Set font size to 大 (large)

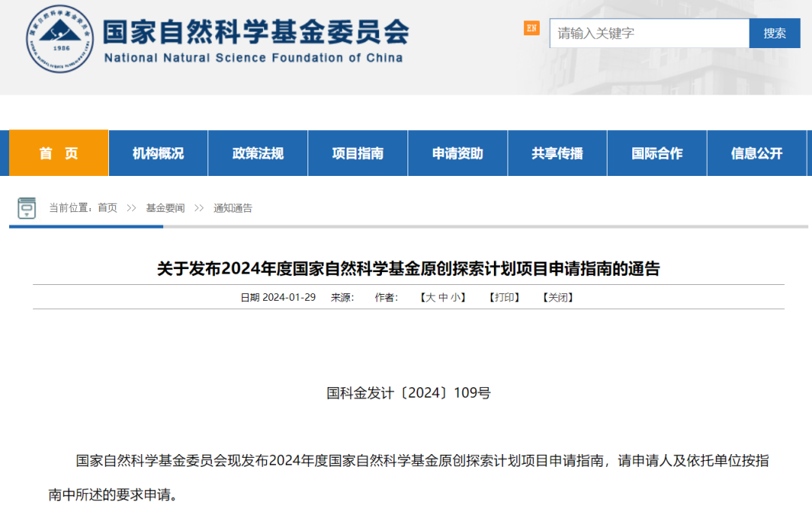(431, 298)
